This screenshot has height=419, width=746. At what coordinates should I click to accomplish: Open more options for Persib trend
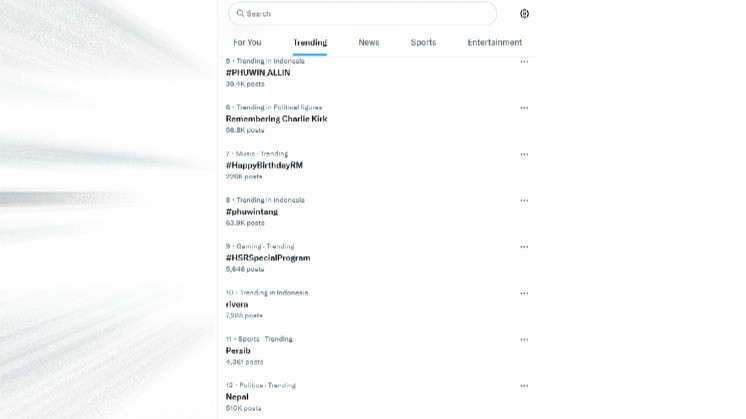(524, 339)
